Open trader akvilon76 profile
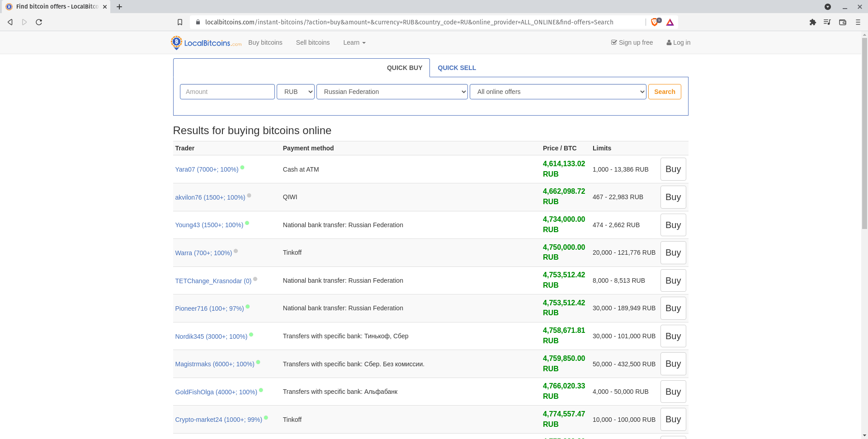The height and width of the screenshot is (439, 868). 210,197
